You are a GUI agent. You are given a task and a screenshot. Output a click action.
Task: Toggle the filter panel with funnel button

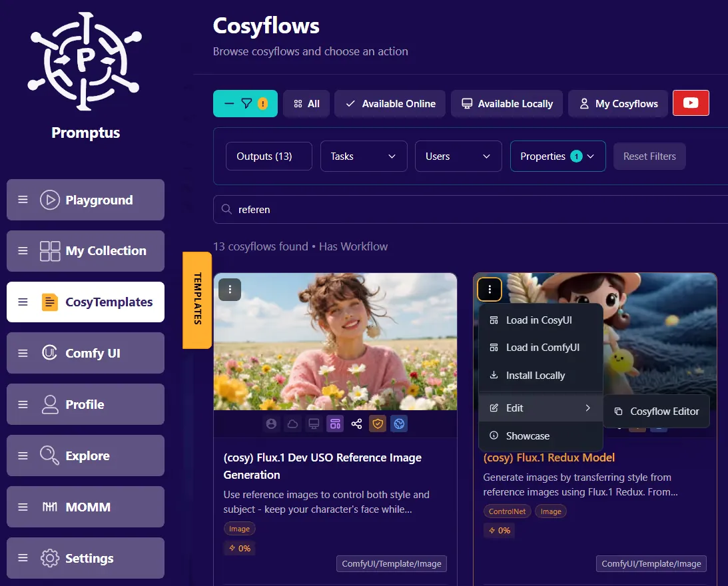245,103
